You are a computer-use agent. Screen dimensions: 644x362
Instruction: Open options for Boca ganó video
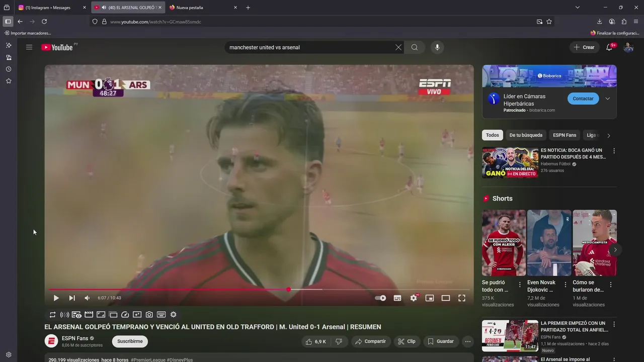[x=614, y=151]
